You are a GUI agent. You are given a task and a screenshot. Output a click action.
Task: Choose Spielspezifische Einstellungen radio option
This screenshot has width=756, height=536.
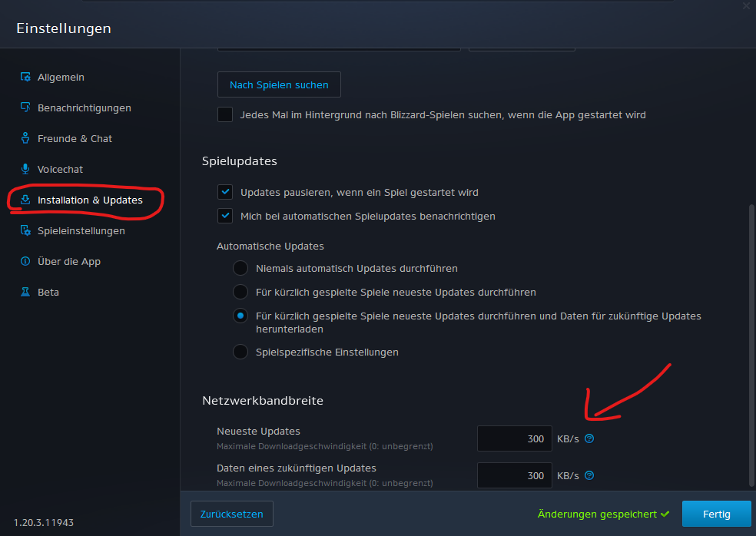coord(240,352)
